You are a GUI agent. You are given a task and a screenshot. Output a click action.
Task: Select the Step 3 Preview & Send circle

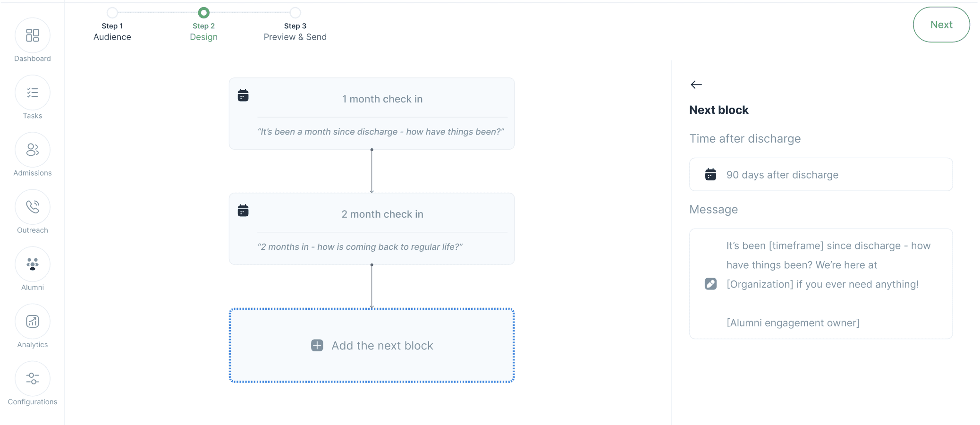(x=295, y=13)
